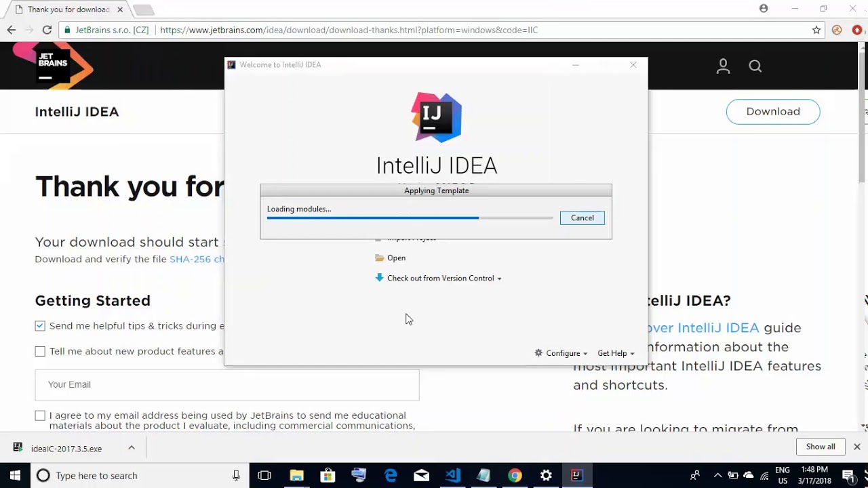Click the Configure gear icon

(x=538, y=353)
